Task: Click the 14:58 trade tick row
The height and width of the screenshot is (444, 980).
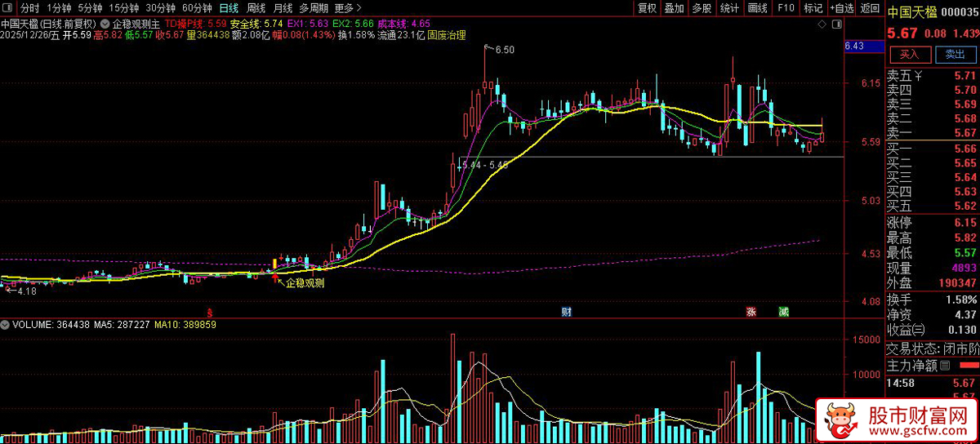Action: [933, 383]
